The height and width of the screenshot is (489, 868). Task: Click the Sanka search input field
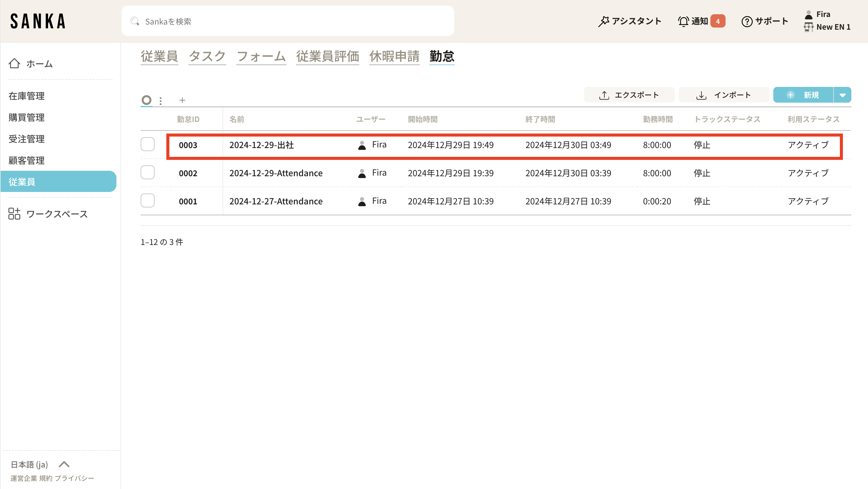point(288,21)
